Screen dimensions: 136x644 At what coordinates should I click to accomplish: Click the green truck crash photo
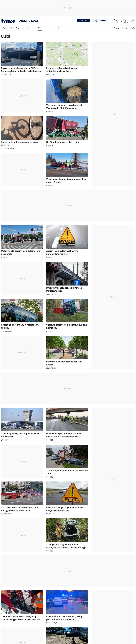[67, 311]
